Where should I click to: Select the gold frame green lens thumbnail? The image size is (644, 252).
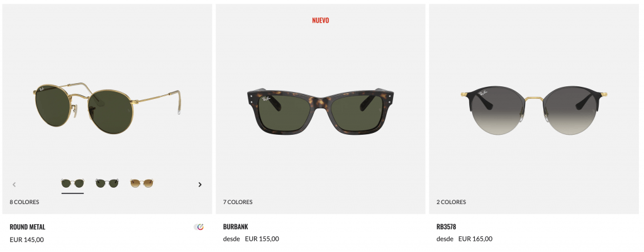(73, 184)
